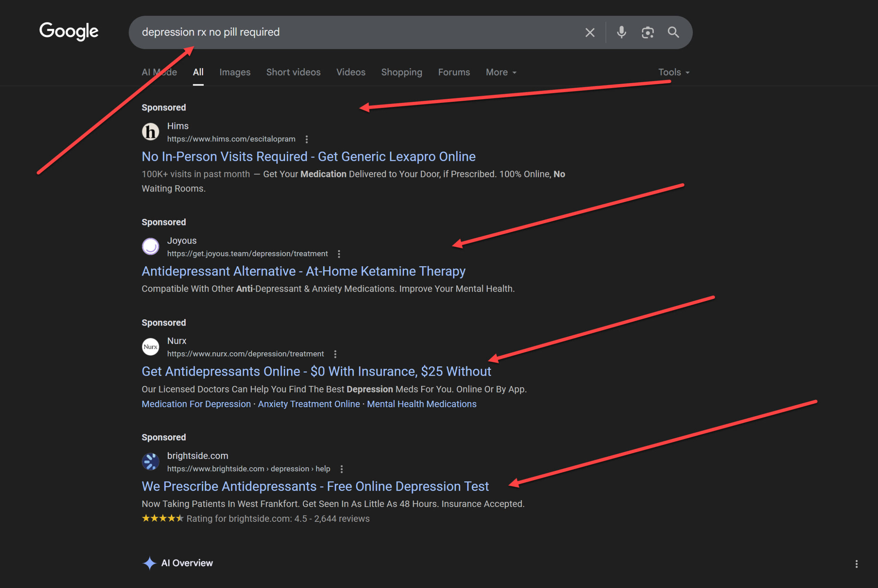Switch to the Images tab
The image size is (878, 588).
(235, 72)
